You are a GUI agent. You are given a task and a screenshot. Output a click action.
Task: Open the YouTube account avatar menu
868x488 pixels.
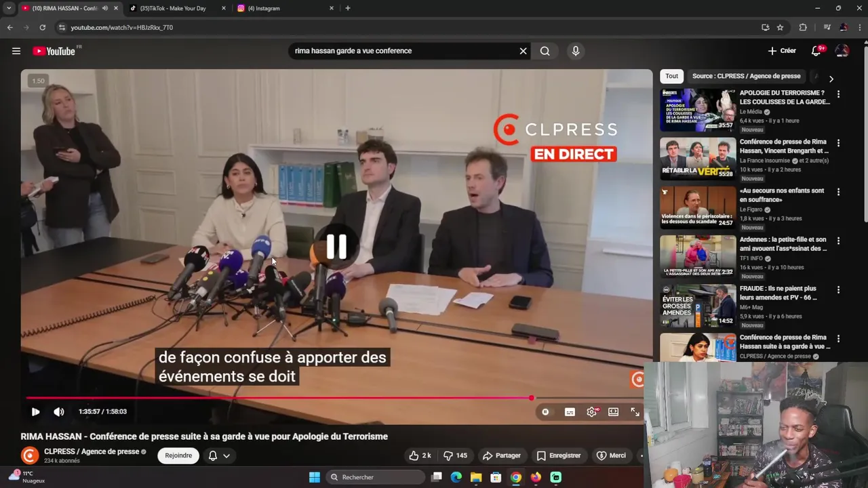click(842, 51)
